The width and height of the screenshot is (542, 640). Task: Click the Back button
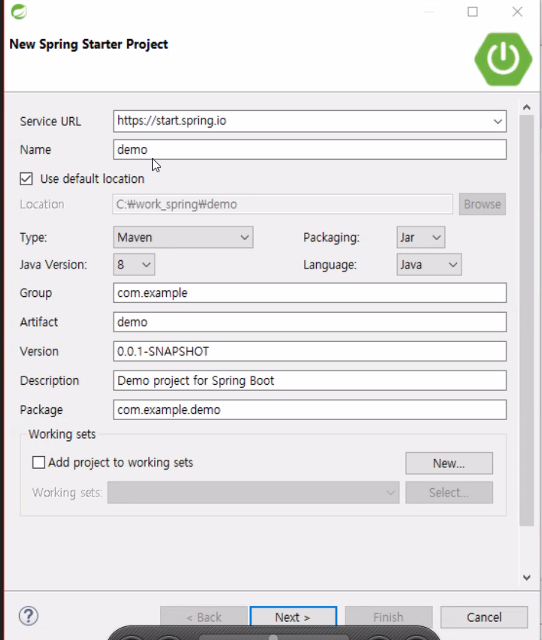[x=204, y=617]
